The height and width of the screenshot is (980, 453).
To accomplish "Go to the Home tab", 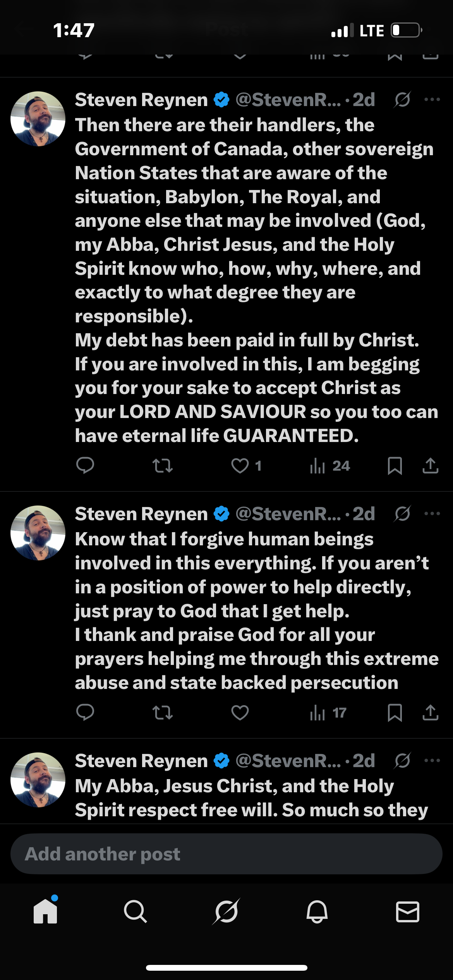I will pos(45,911).
